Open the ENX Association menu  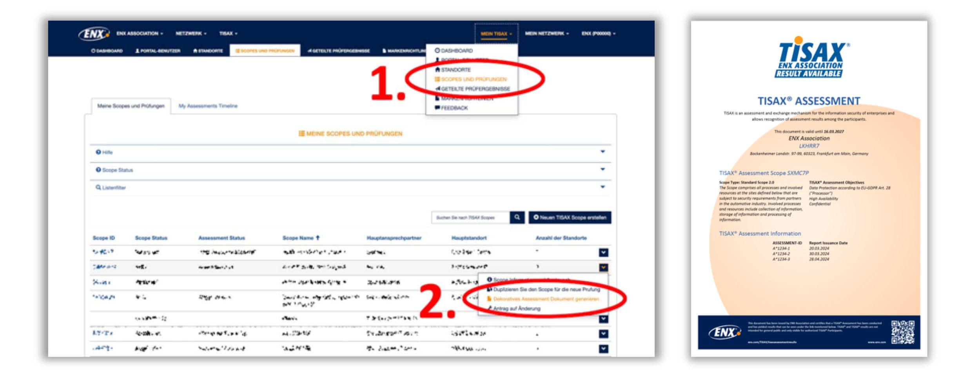pos(140,34)
